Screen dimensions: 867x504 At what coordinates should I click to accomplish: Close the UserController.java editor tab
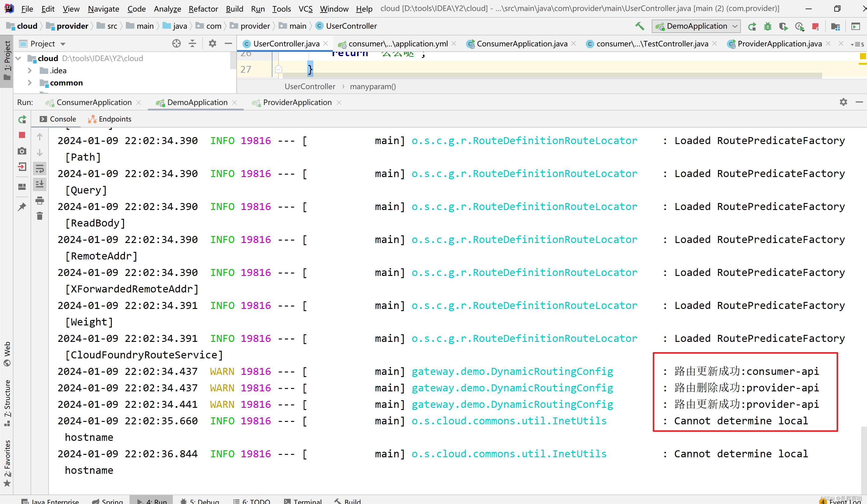(x=326, y=43)
